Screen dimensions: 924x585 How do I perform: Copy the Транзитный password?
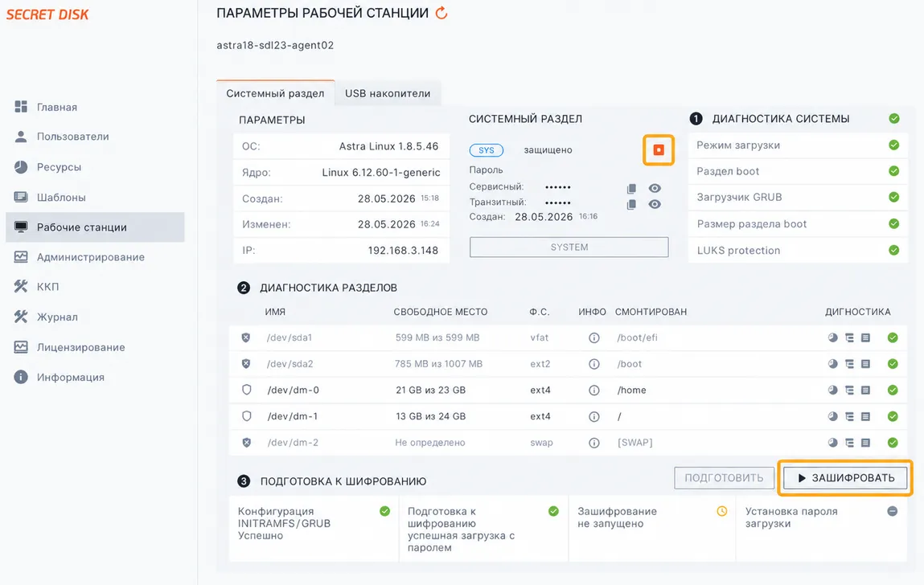pyautogui.click(x=631, y=204)
